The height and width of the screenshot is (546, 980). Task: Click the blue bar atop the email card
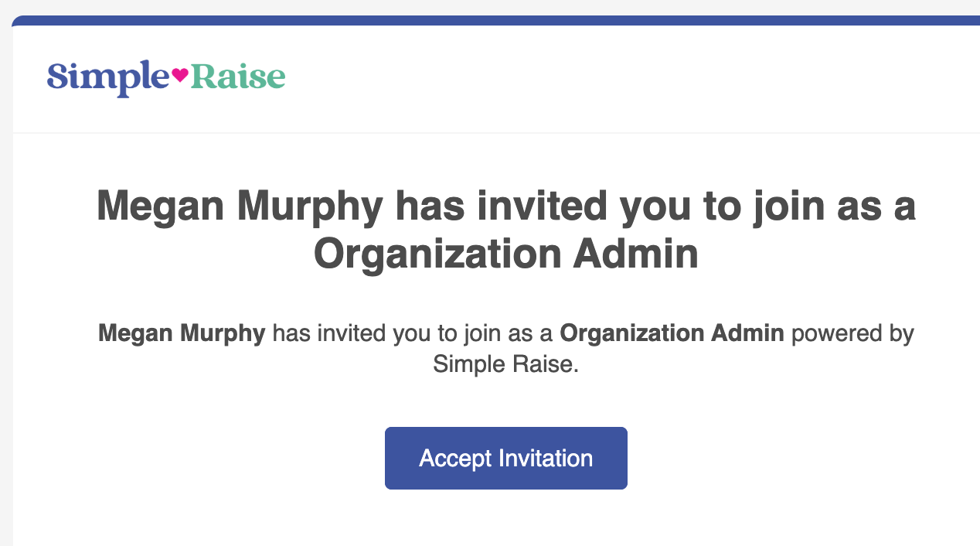tap(495, 20)
